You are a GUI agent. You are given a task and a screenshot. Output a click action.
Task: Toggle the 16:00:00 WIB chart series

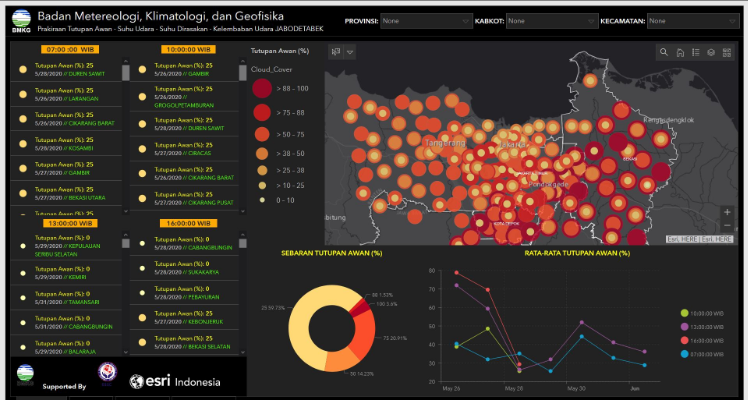pos(702,340)
